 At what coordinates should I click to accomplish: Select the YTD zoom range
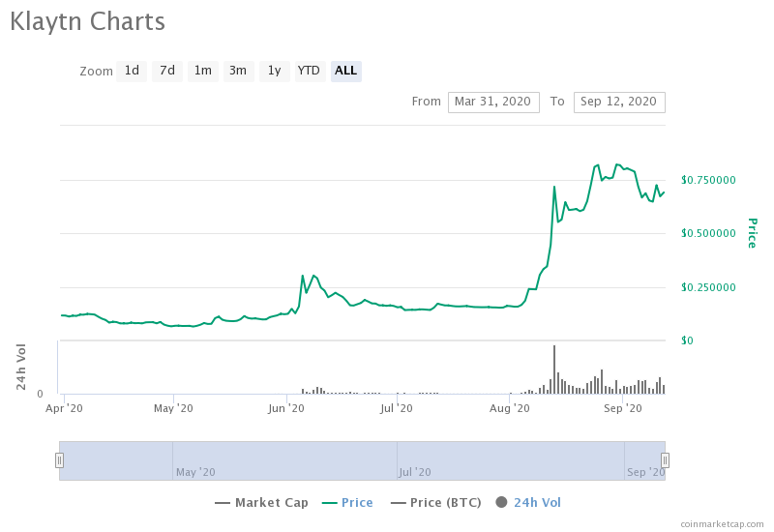click(x=310, y=71)
